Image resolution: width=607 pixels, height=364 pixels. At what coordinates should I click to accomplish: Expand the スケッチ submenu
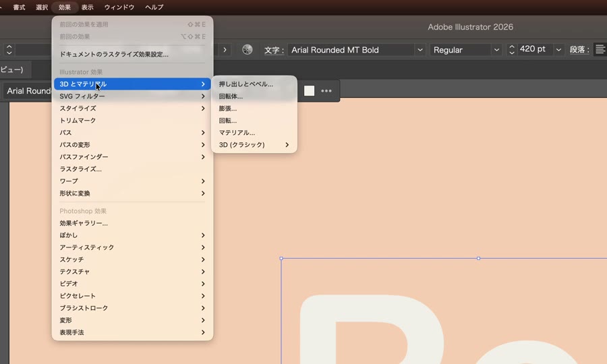tap(132, 260)
